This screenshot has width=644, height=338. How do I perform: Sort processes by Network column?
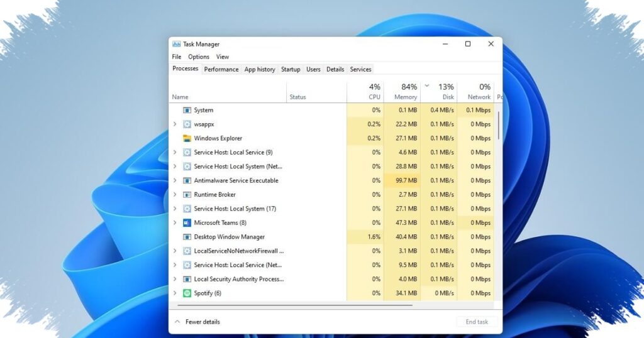[475, 92]
